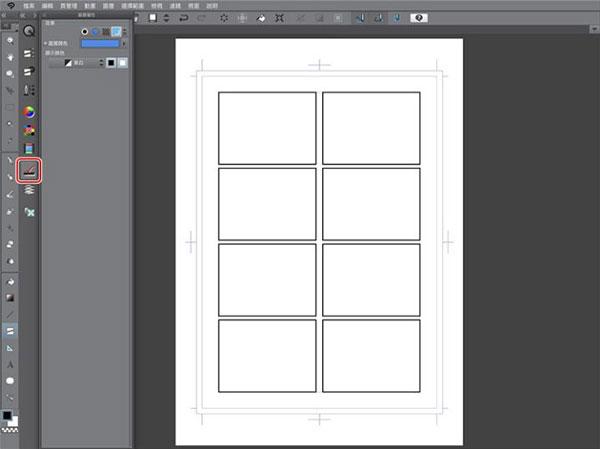Enable white expression color square button
The image size is (600, 449).
point(122,63)
